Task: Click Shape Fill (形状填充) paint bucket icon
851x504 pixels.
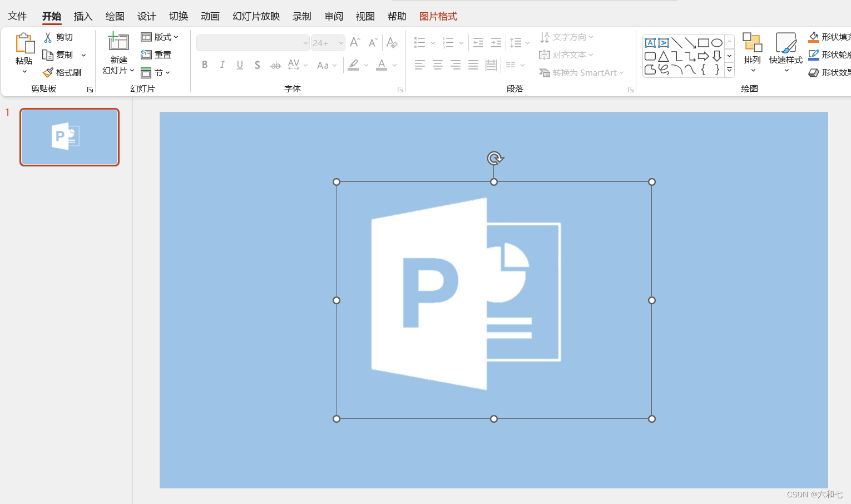Action: pyautogui.click(x=814, y=37)
